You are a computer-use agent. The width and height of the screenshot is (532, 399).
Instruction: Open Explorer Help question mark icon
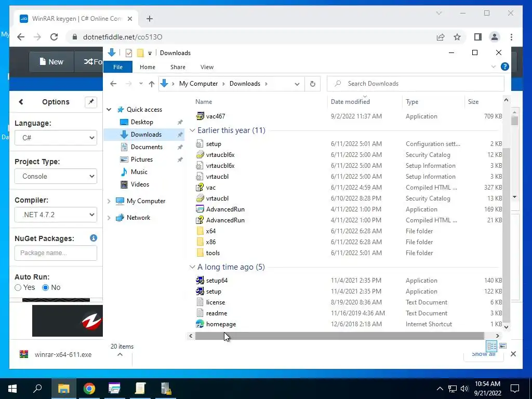(x=504, y=67)
